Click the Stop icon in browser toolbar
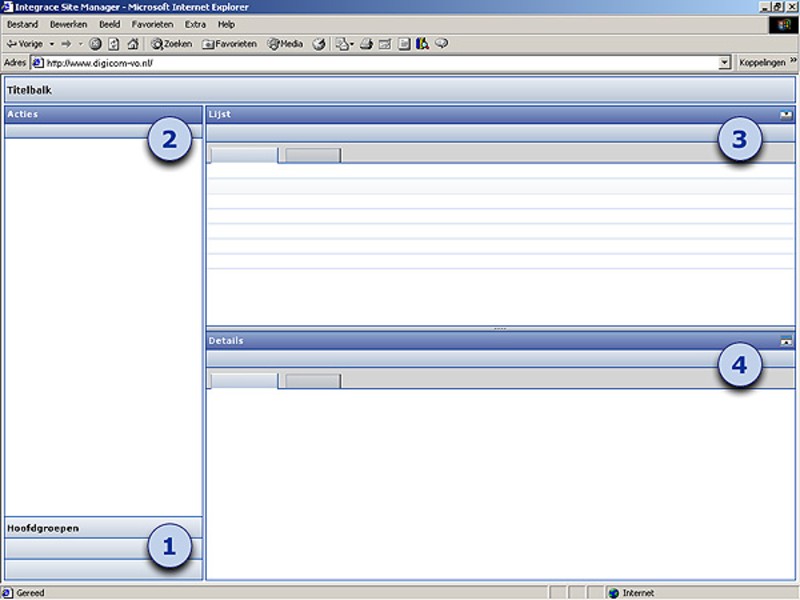This screenshot has width=800, height=600. coord(95,44)
